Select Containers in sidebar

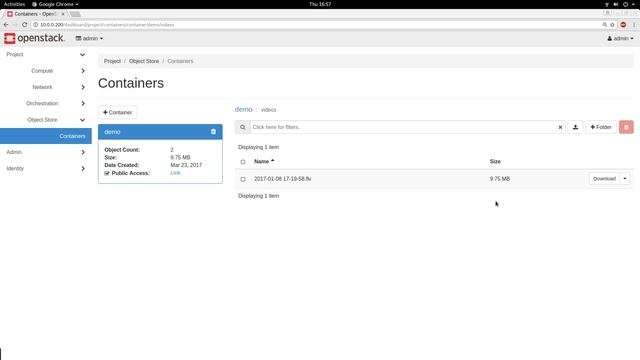[x=46, y=136]
